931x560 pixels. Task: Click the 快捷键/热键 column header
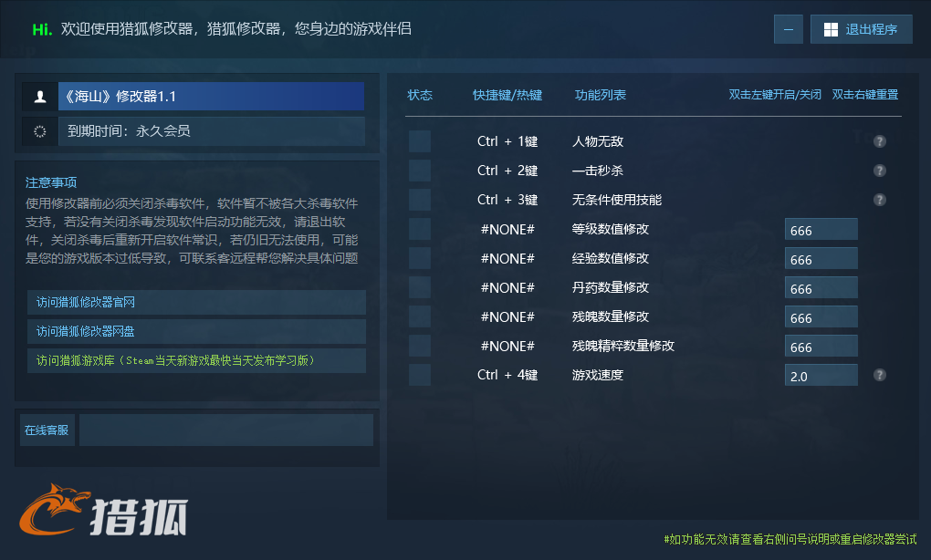click(507, 95)
